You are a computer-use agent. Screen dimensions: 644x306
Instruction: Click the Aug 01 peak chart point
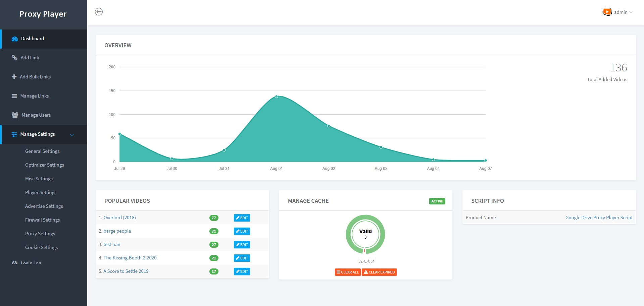(277, 97)
